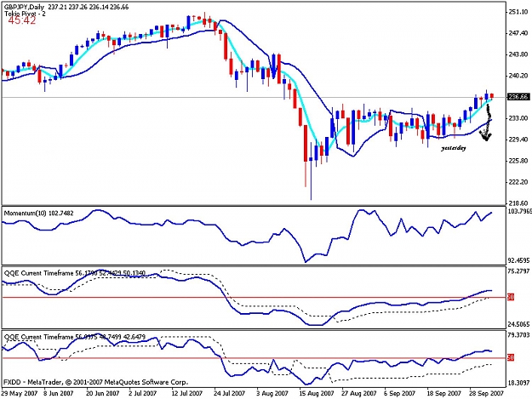
Task: Click the 225.80 price scale value
Action: [518, 161]
